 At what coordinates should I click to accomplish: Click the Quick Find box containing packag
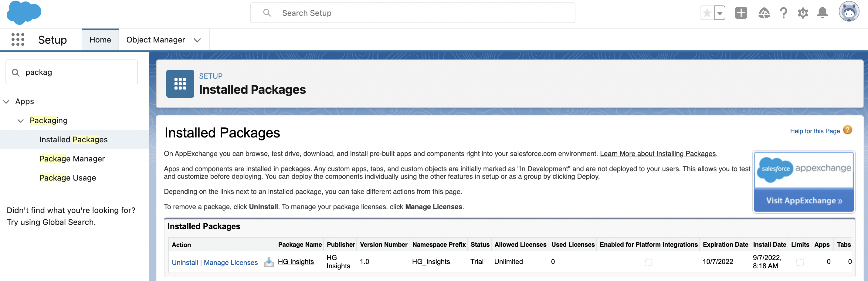(71, 72)
